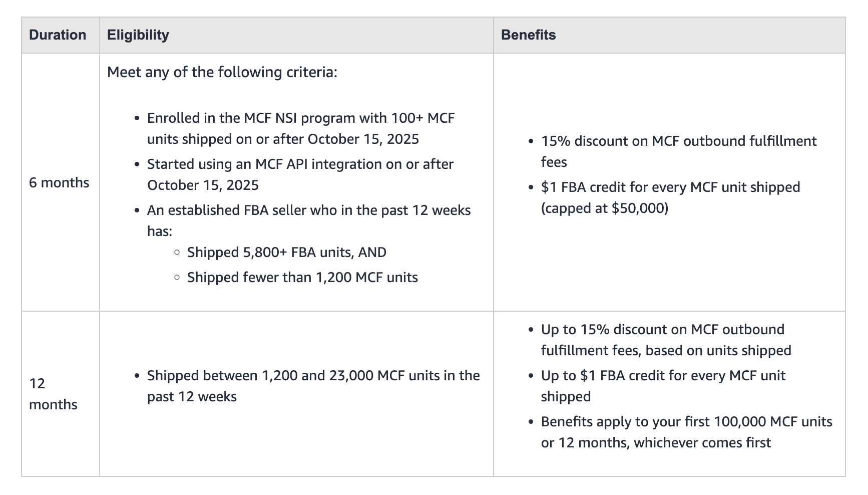Viewport: 868px width, 495px height.
Task: Select the Benefits column header
Action: [528, 35]
